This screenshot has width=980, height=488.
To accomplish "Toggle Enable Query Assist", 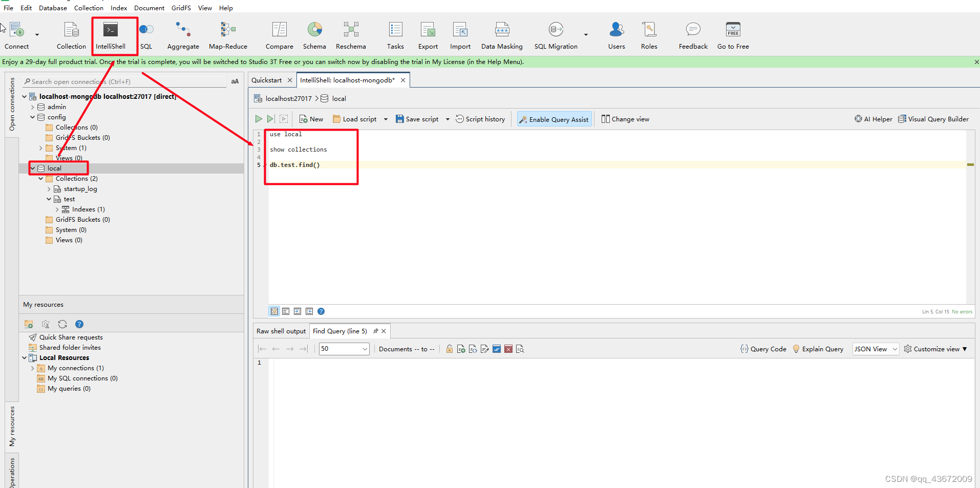I will tap(554, 119).
